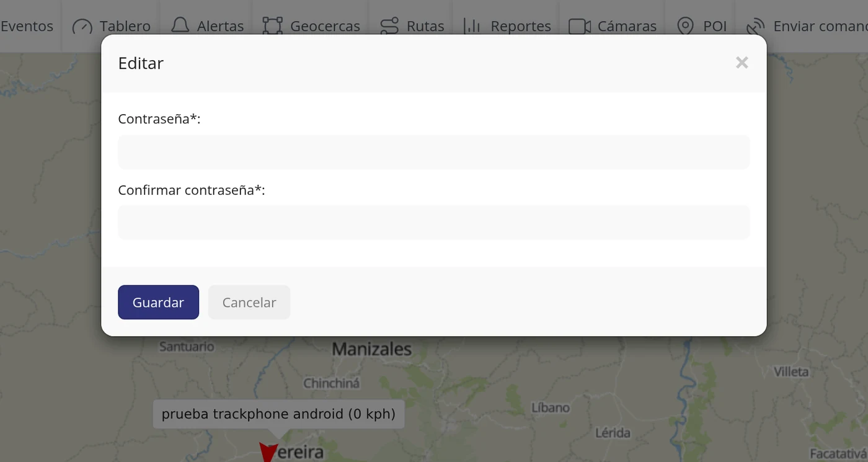Click the Geocercas polygon icon

(x=272, y=26)
